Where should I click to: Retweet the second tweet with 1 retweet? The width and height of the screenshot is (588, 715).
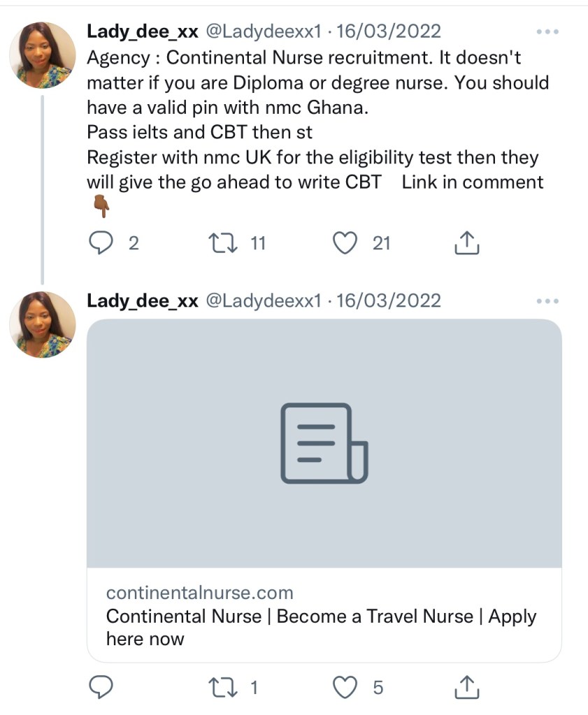pyautogui.click(x=224, y=688)
